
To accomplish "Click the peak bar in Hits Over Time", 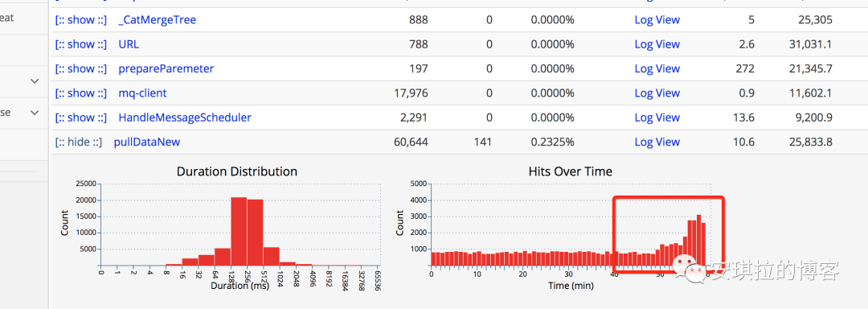I will 698,240.
